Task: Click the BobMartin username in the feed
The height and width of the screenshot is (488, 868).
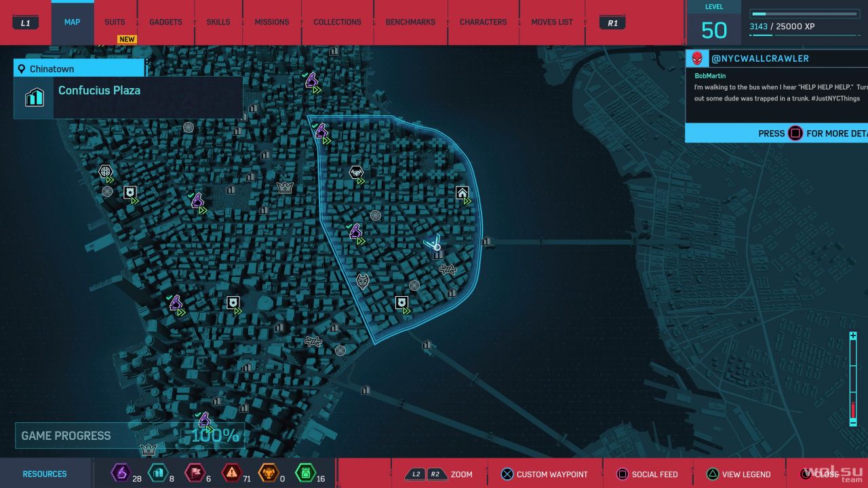Action: point(710,76)
